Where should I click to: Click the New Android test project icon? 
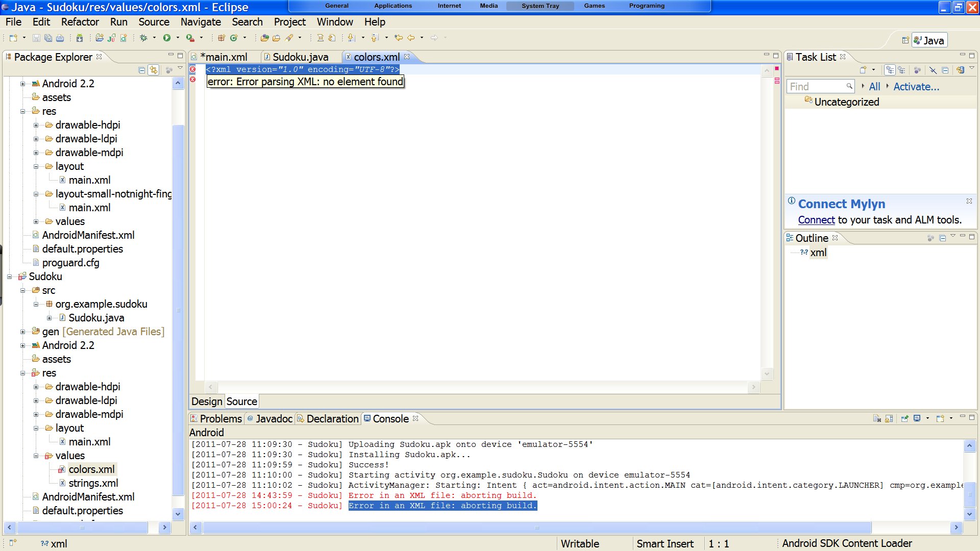point(111,38)
